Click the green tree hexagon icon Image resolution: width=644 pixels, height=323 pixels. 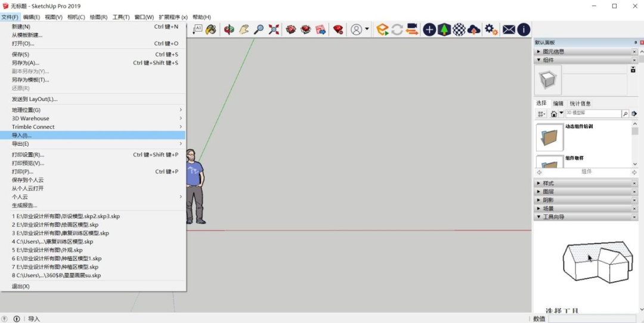coord(444,29)
